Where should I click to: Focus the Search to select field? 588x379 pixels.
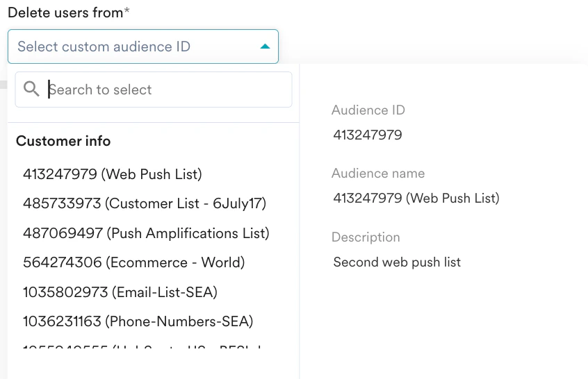(167, 90)
